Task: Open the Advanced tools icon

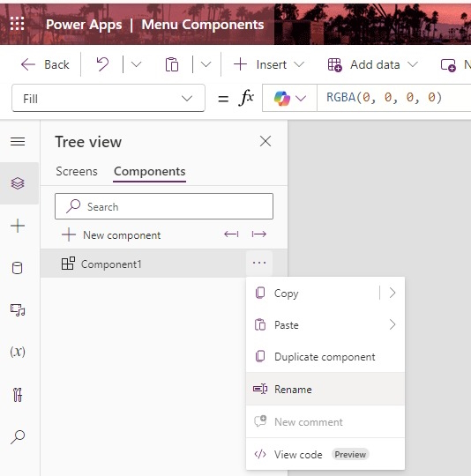Action: (18, 394)
